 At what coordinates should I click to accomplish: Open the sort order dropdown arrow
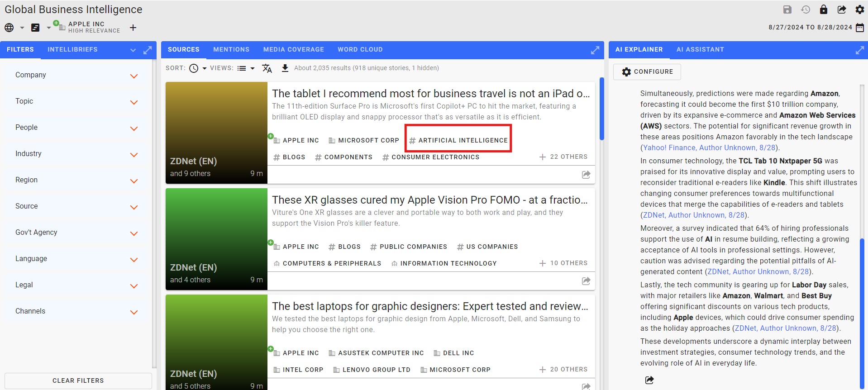[205, 69]
